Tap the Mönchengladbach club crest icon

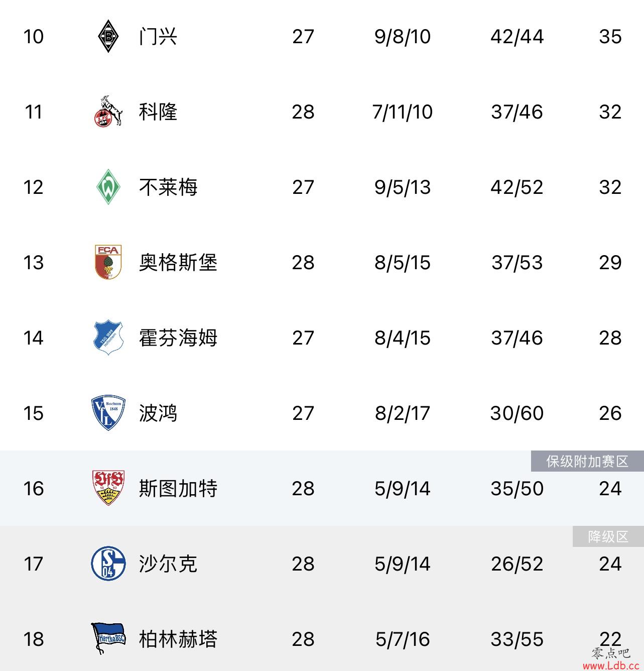108,36
